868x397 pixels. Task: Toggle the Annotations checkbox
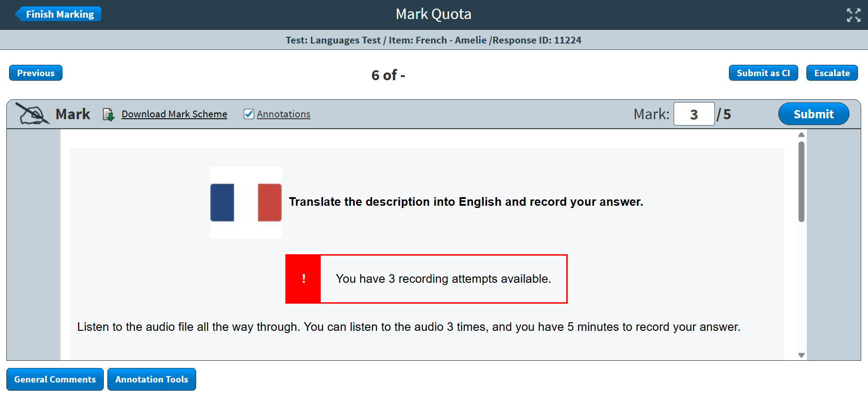pyautogui.click(x=249, y=114)
